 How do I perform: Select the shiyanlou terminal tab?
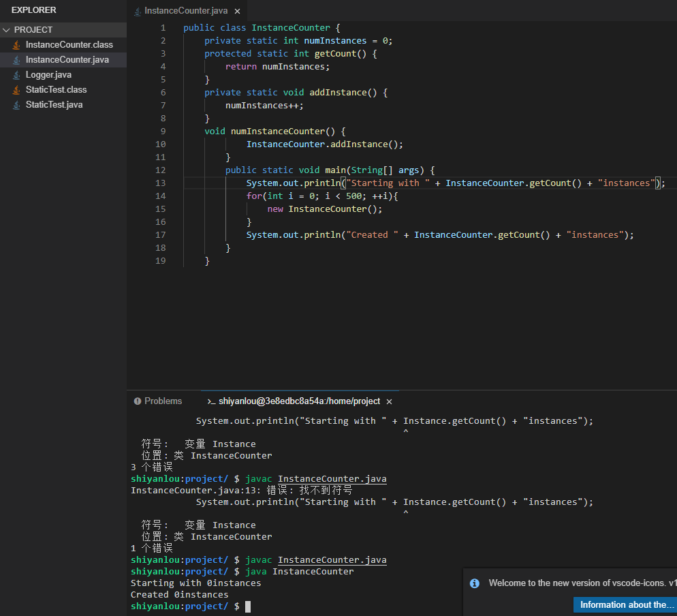pos(299,401)
